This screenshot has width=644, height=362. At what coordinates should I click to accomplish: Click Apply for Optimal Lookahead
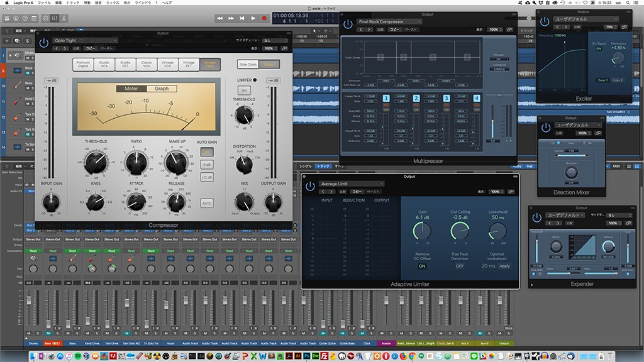pyautogui.click(x=504, y=266)
